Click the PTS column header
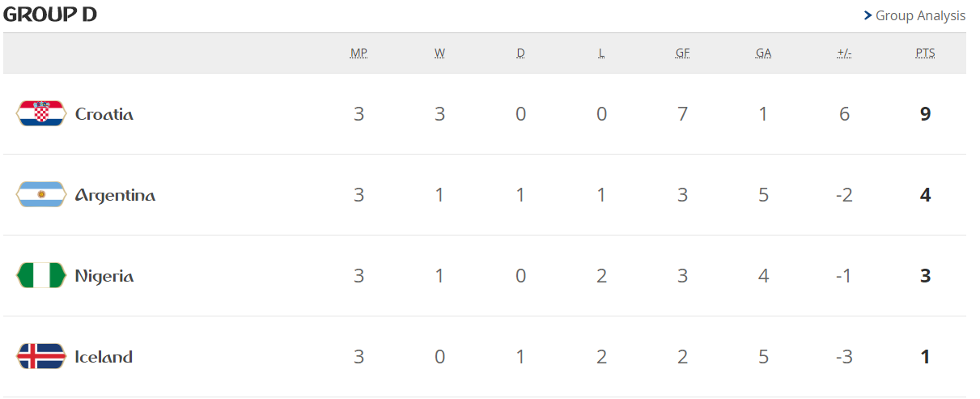 pyautogui.click(x=925, y=53)
